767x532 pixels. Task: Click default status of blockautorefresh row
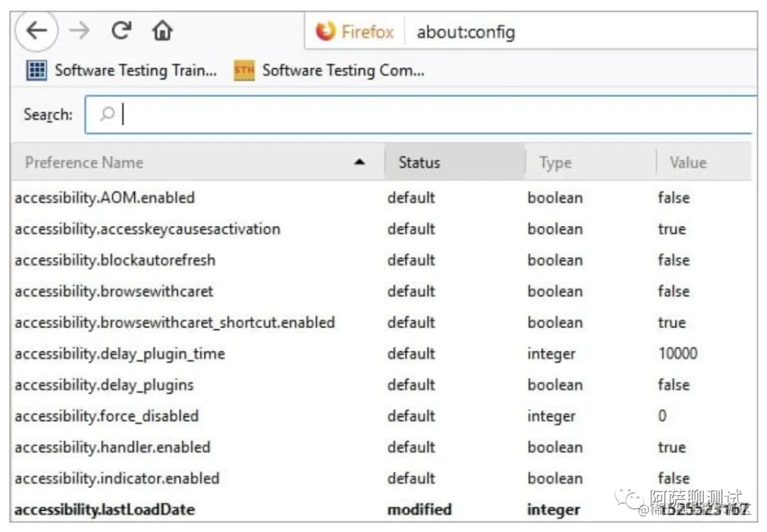[411, 260]
